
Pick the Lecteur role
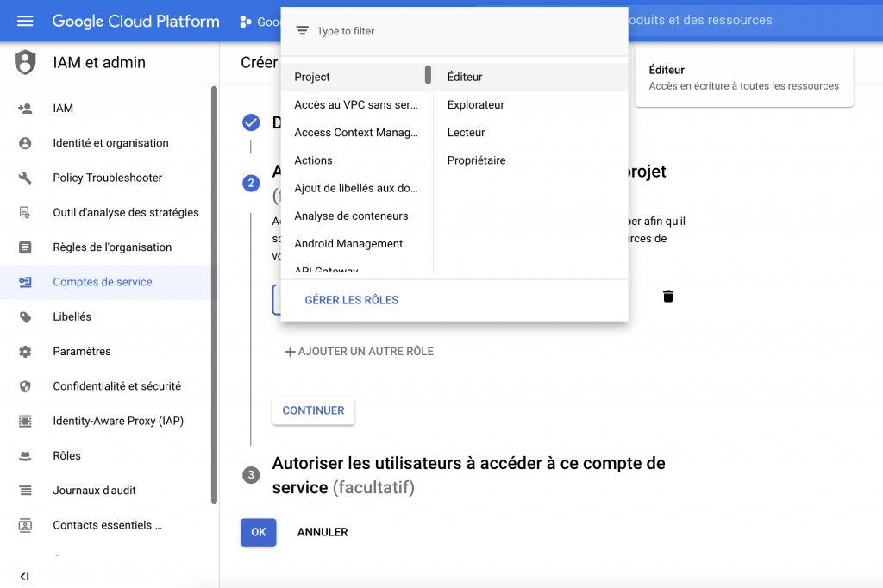tap(466, 133)
